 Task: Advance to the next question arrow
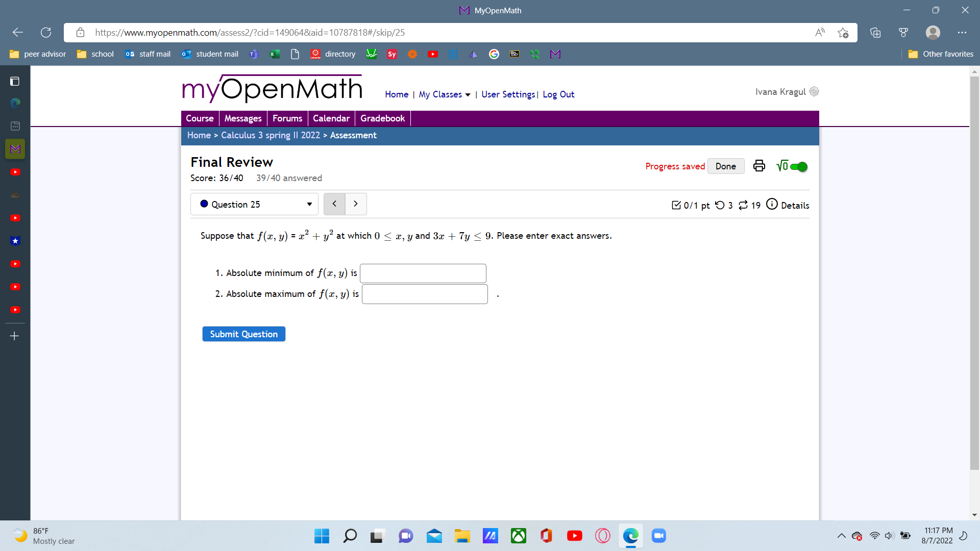click(x=356, y=204)
